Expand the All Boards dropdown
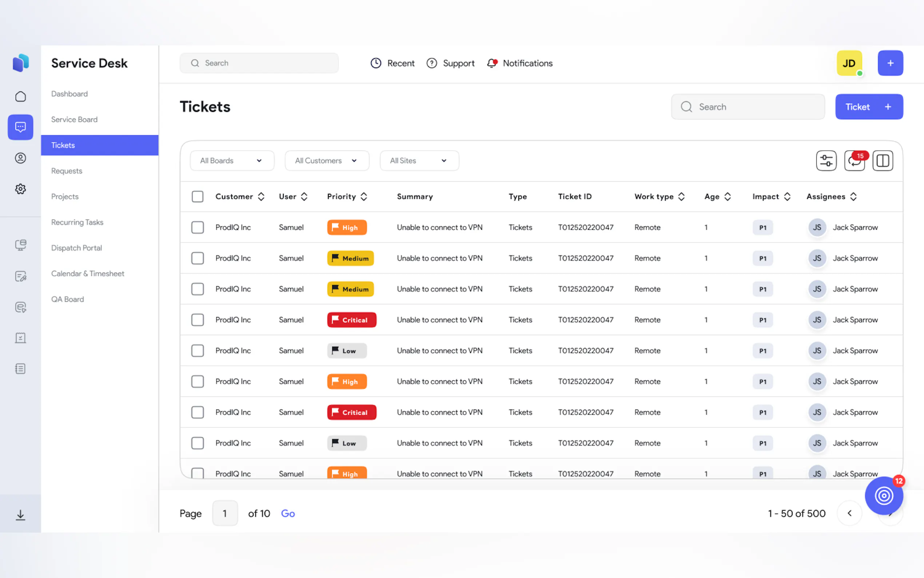Screen dimensions: 924x578 [x=232, y=161]
